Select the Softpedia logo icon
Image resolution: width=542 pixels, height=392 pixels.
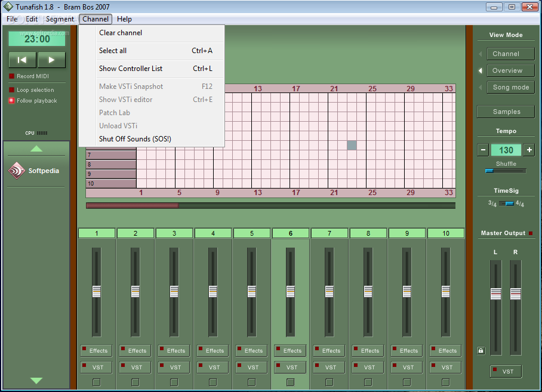pos(17,171)
